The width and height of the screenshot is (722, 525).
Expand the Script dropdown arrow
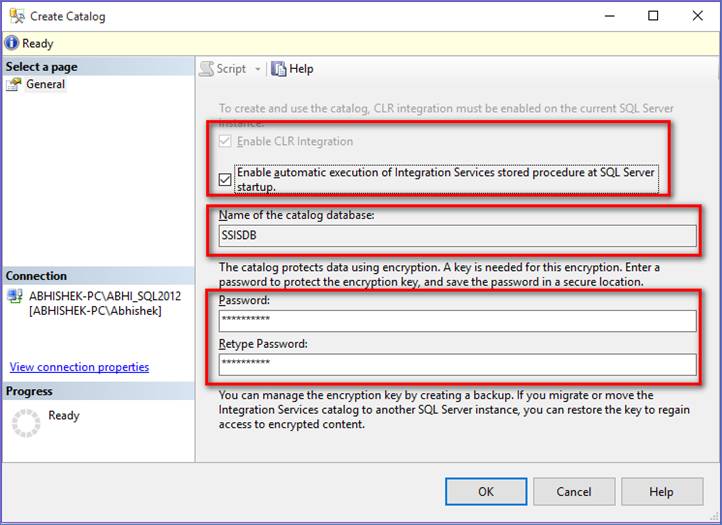click(x=258, y=70)
